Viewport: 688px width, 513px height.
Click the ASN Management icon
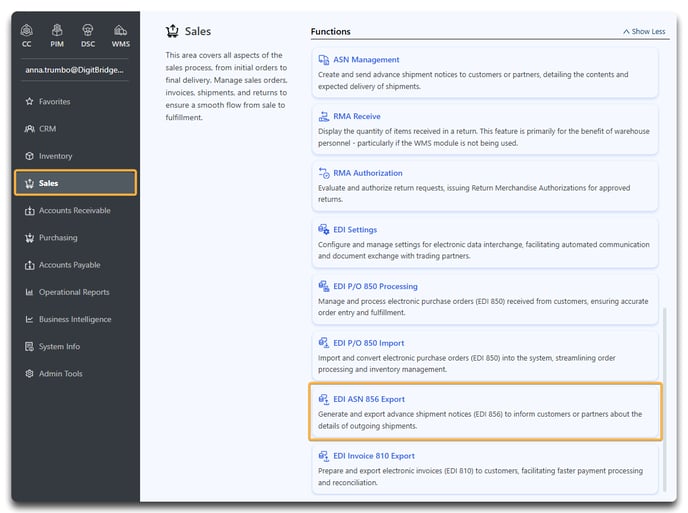323,60
